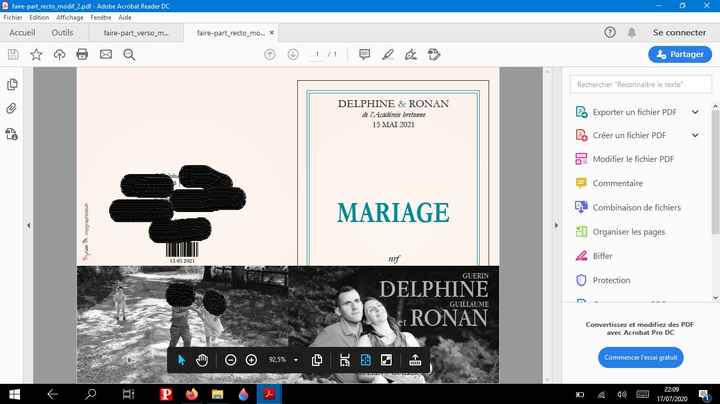Switch to the Accueil tab
This screenshot has height=404, width=720.
(x=22, y=33)
